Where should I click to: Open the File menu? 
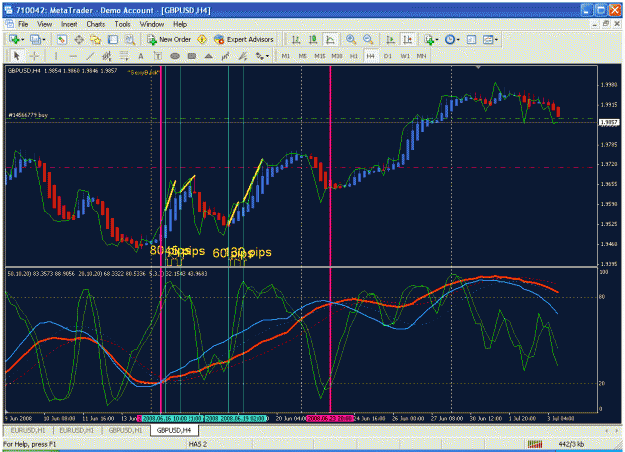coord(23,24)
